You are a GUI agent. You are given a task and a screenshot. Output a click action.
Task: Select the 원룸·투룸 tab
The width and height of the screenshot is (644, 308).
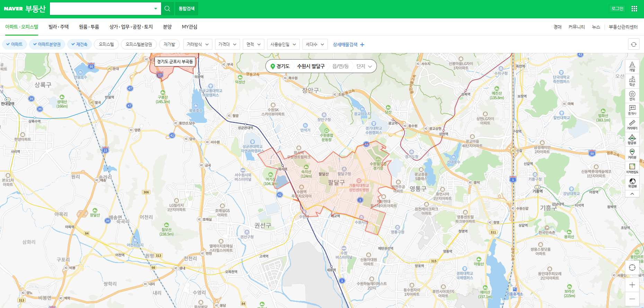89,27
